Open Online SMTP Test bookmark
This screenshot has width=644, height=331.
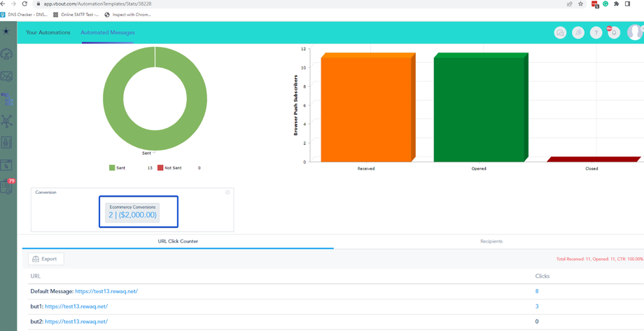point(76,15)
